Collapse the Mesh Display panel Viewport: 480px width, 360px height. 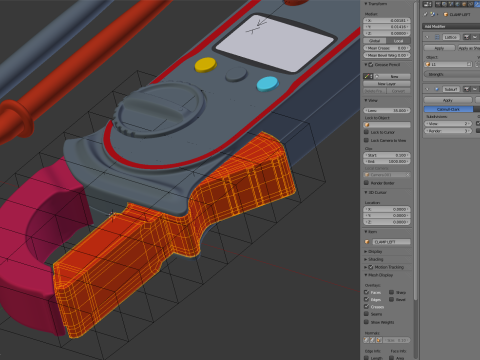pyautogui.click(x=366, y=275)
